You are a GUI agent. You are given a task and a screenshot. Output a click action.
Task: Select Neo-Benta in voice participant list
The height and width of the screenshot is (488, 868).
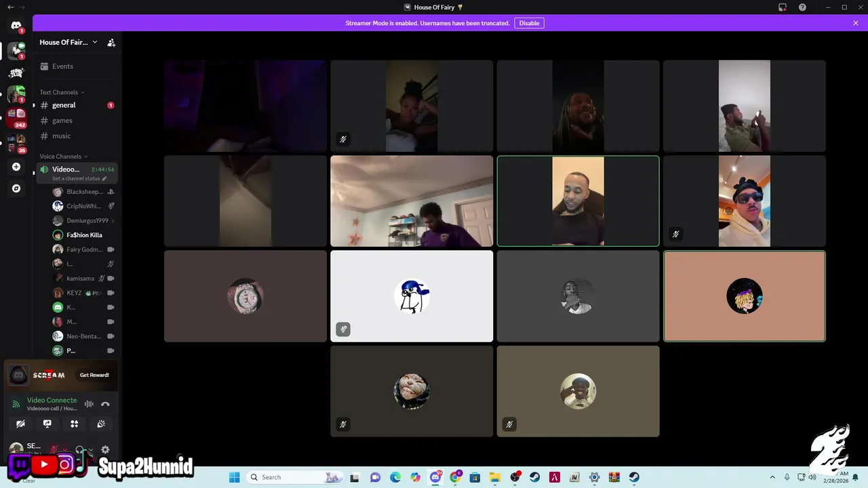click(x=83, y=336)
